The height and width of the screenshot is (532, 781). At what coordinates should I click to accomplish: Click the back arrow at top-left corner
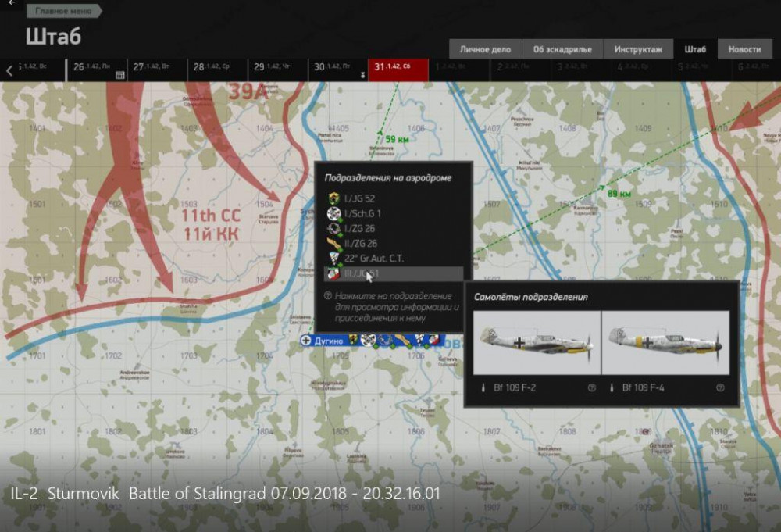12,3
